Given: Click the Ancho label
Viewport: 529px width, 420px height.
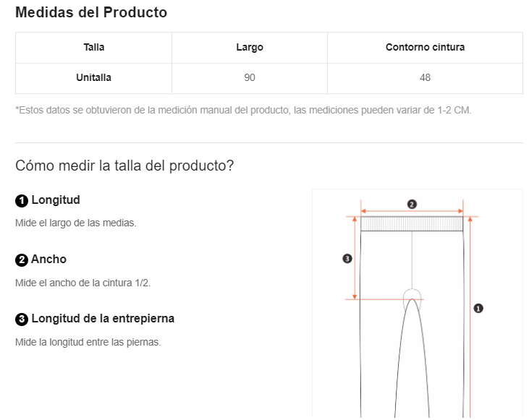Looking at the screenshot, I should coord(48,260).
